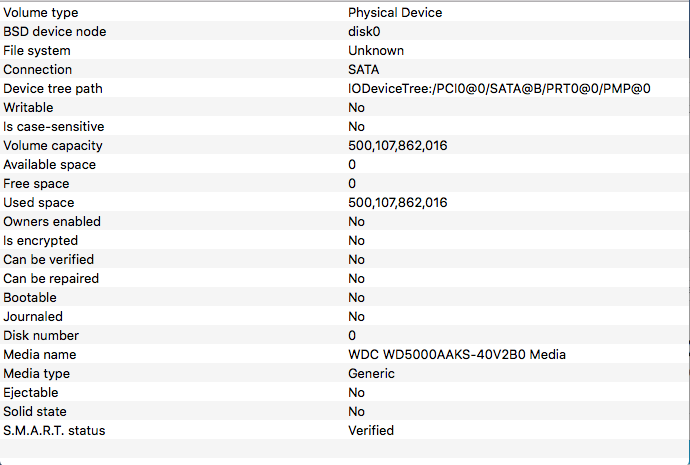Select the Volume type row

[344, 12]
